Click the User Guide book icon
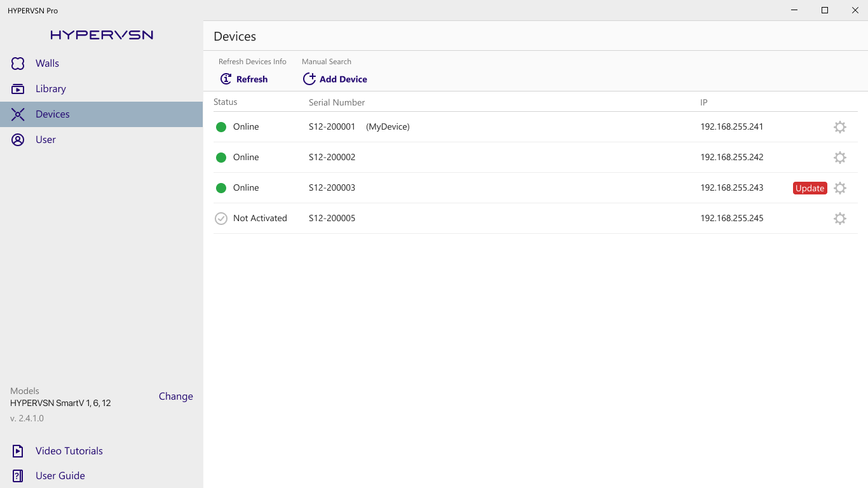868x488 pixels. click(x=18, y=476)
